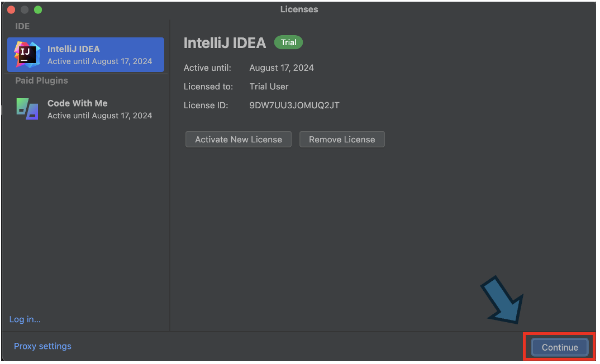Screen dimensions: 600x364
Task: Click the gray minimize window button
Action: tap(25, 9)
